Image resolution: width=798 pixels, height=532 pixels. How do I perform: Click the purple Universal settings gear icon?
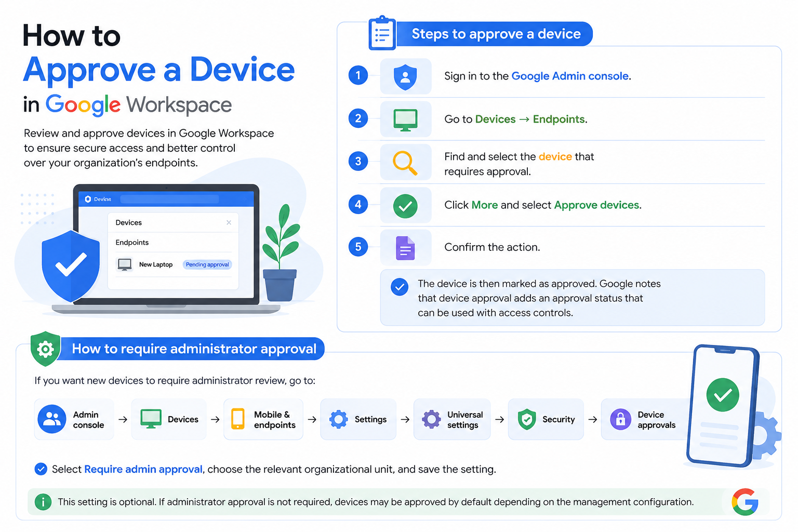[431, 419]
